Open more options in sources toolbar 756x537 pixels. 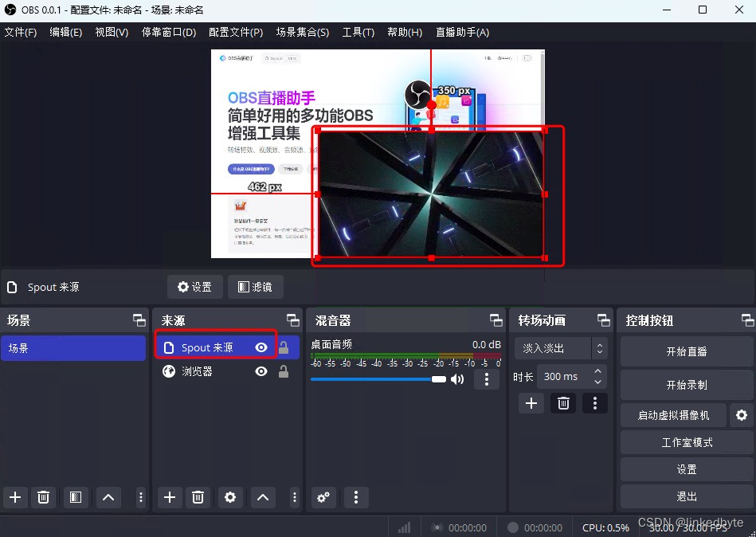coord(295,497)
